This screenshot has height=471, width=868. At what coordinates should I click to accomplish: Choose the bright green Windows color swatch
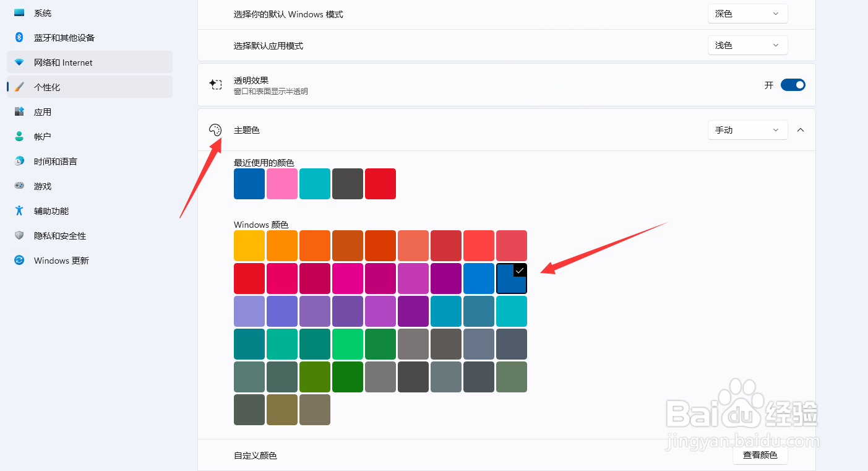(x=348, y=344)
